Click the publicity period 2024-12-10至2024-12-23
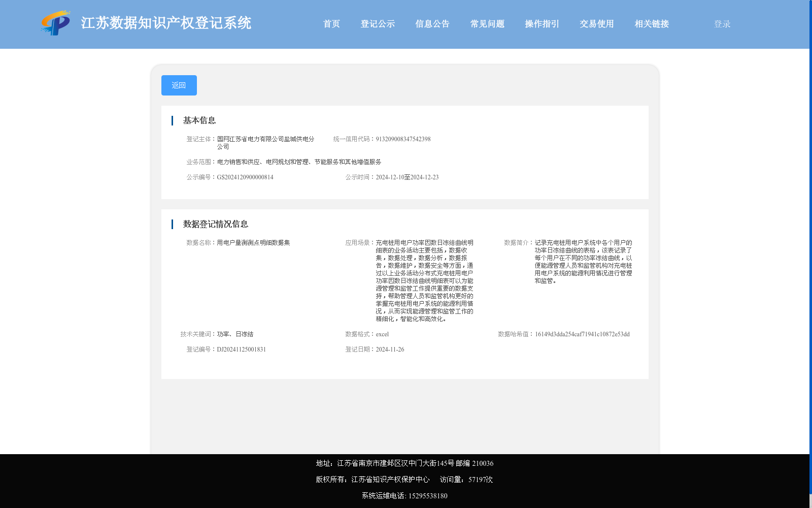812x508 pixels. 407,177
